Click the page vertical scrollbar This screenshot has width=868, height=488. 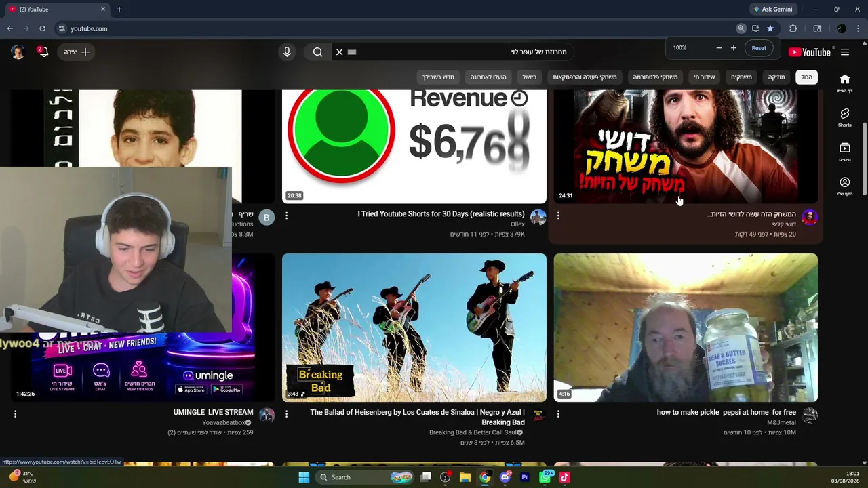[864, 159]
